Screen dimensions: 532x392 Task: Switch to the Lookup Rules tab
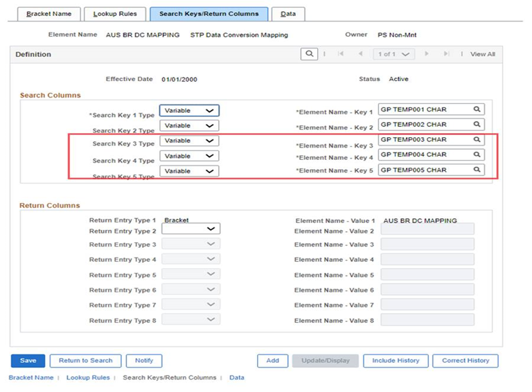115,14
